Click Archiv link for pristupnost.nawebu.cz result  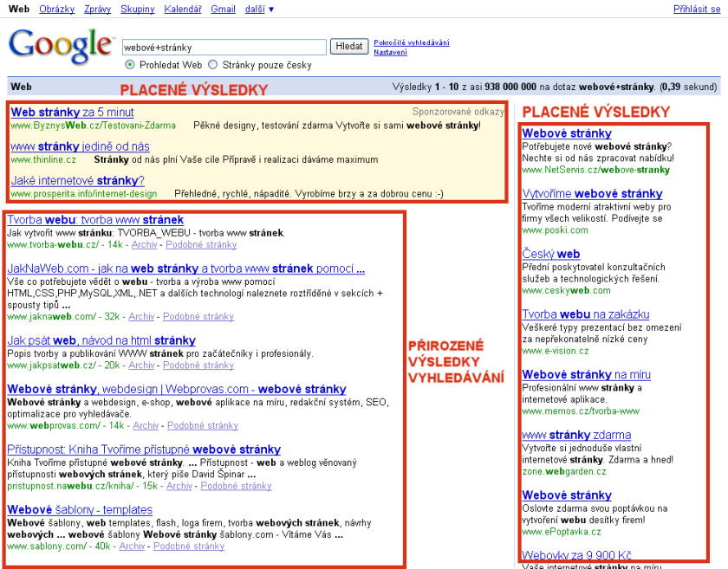(x=179, y=486)
